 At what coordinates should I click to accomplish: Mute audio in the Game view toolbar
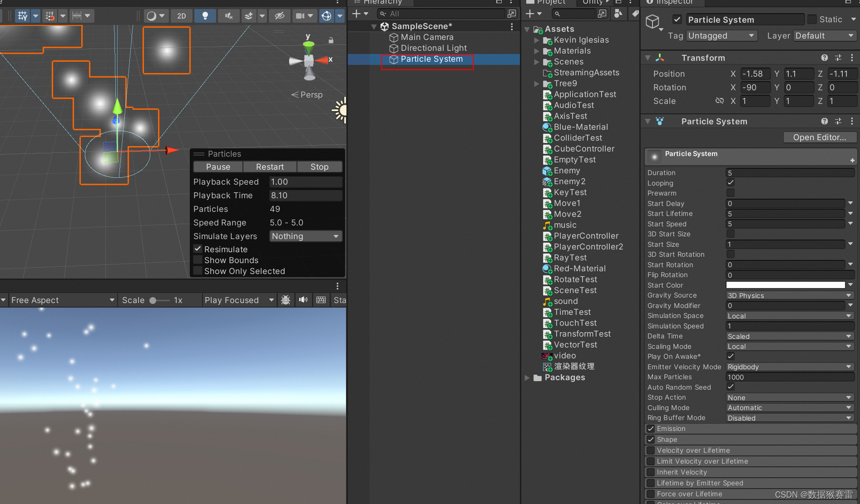(303, 300)
